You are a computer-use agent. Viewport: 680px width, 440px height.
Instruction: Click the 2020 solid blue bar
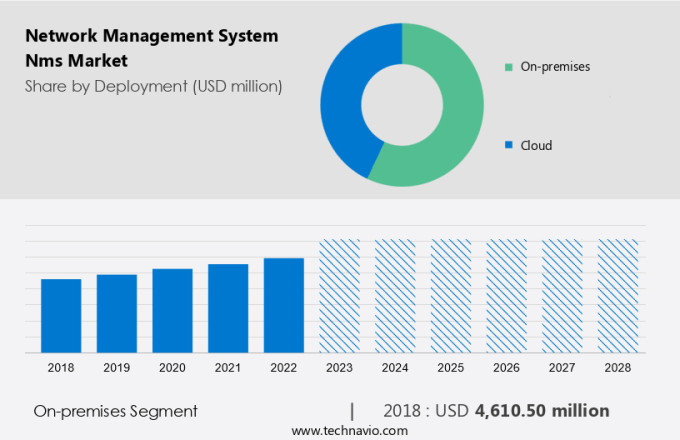pyautogui.click(x=172, y=310)
